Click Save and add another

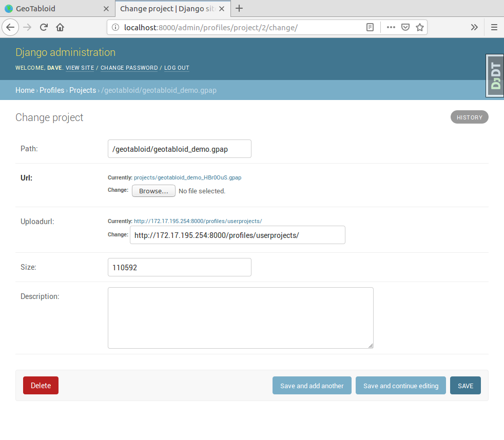[x=312, y=386]
